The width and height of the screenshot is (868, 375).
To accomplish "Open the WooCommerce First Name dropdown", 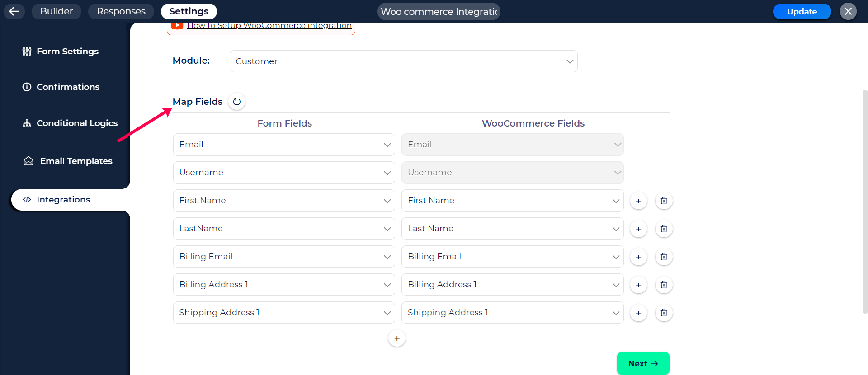I will tap(512, 201).
